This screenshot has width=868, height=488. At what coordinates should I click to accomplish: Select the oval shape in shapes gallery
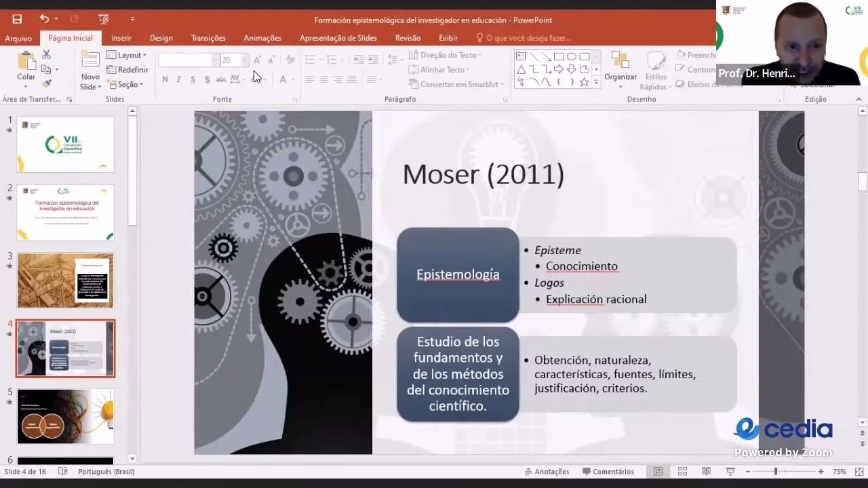coord(572,57)
